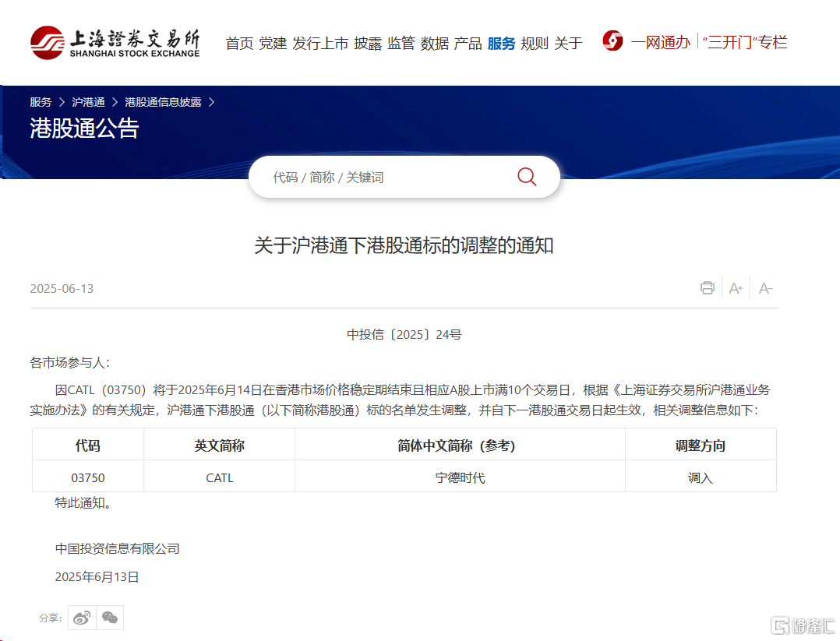Share the notice via WeChat icon
Image resolution: width=840 pixels, height=641 pixels.
pyautogui.click(x=110, y=617)
